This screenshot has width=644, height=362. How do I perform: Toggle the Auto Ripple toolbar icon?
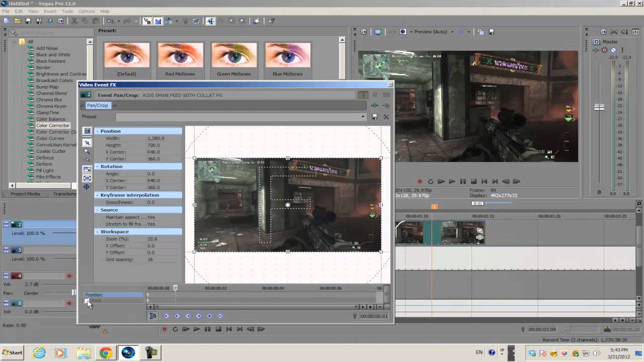tap(168, 21)
